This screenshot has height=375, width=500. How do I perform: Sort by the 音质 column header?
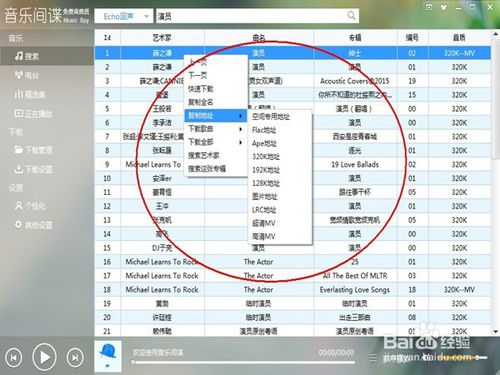tap(459, 38)
